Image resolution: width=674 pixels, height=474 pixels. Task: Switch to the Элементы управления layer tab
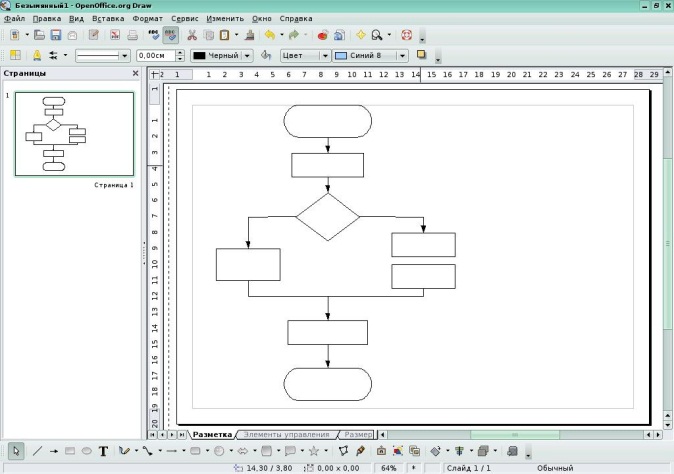coord(286,434)
